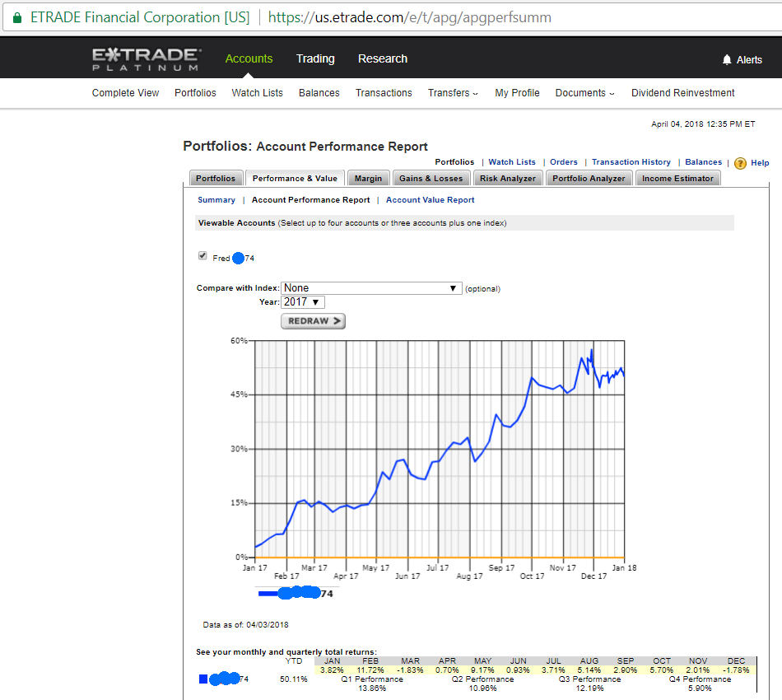Open the Portfolio Analyzer tab
The image size is (782, 700).
point(589,178)
